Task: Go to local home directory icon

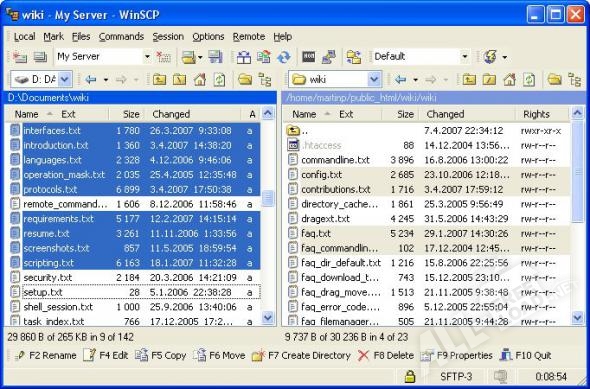Action: click(x=200, y=79)
